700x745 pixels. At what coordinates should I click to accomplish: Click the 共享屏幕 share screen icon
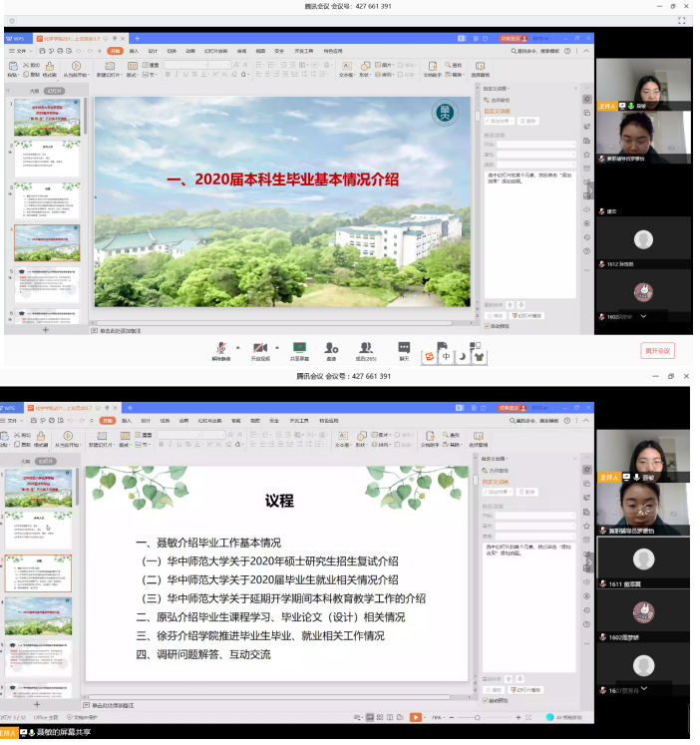click(x=299, y=347)
